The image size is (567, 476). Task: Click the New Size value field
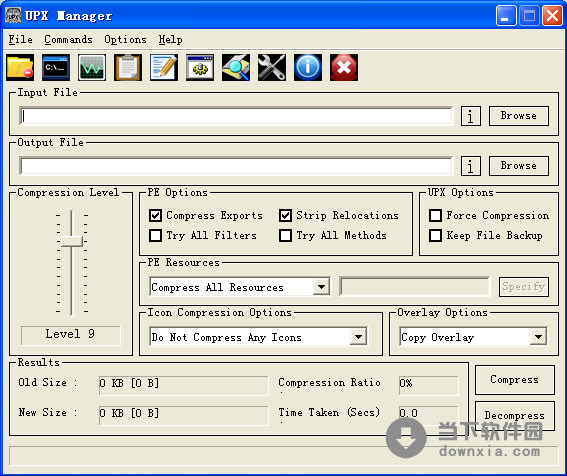(184, 415)
